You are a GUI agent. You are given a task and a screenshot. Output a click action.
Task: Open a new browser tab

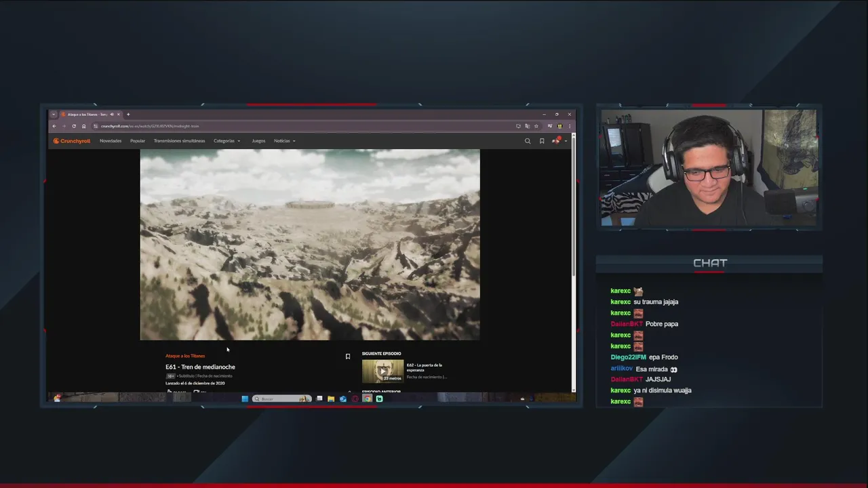pyautogui.click(x=128, y=115)
